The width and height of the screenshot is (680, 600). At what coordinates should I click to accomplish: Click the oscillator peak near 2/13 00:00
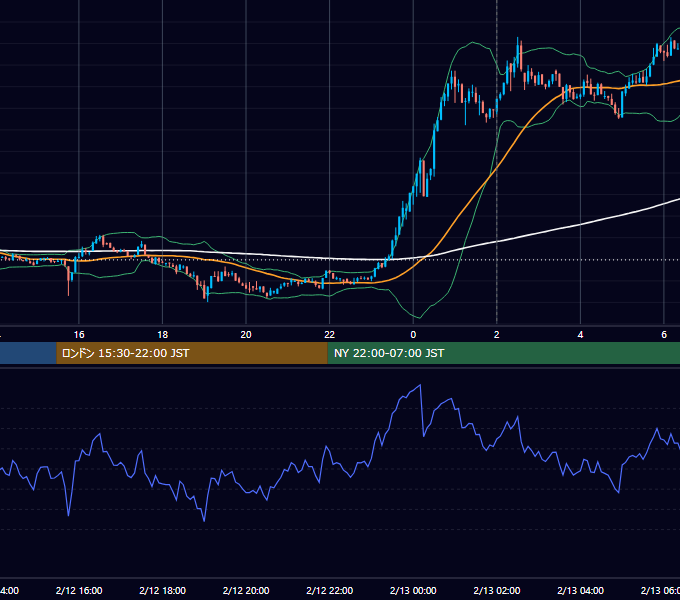(x=420, y=385)
